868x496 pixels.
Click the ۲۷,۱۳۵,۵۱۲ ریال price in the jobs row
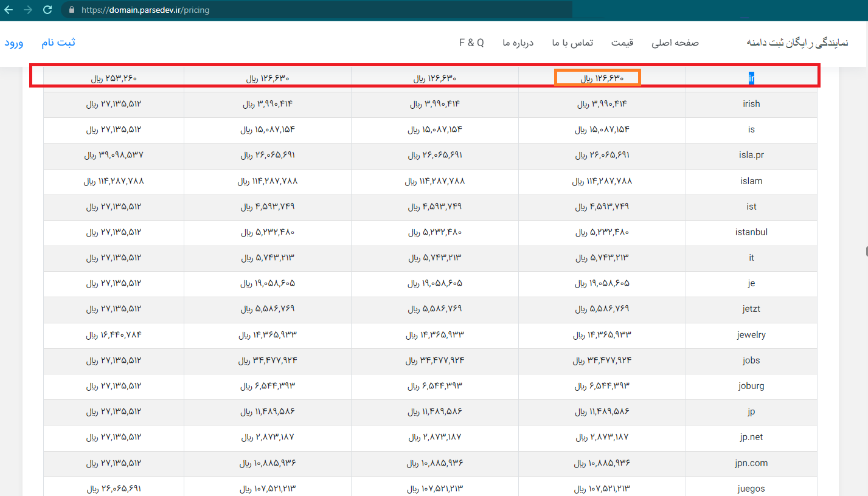[114, 360]
